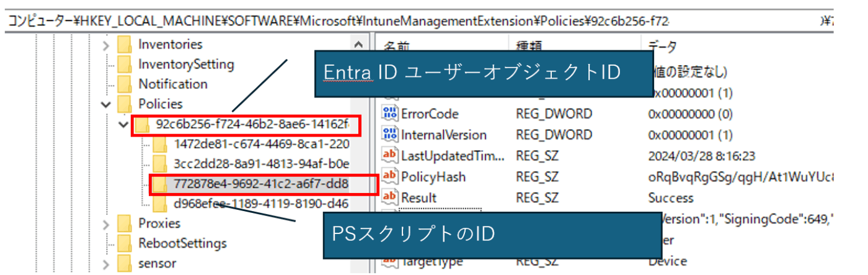Select subkey 3cc2dd28-8a91-4813-94af
The width and height of the screenshot is (868, 275).
(261, 164)
